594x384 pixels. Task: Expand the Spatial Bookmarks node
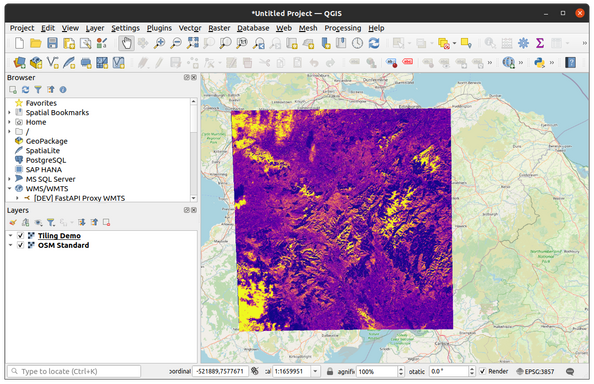(9, 112)
